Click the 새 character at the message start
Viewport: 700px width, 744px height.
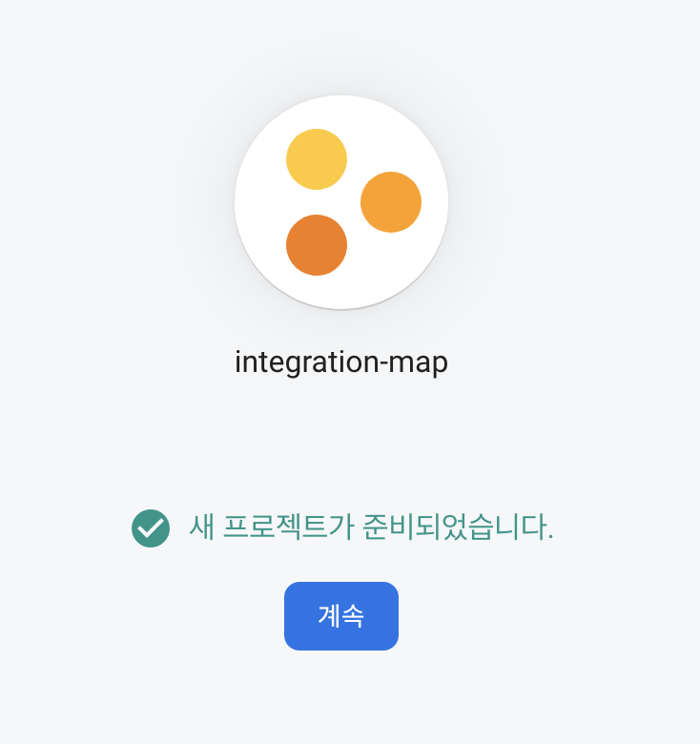[201, 527]
